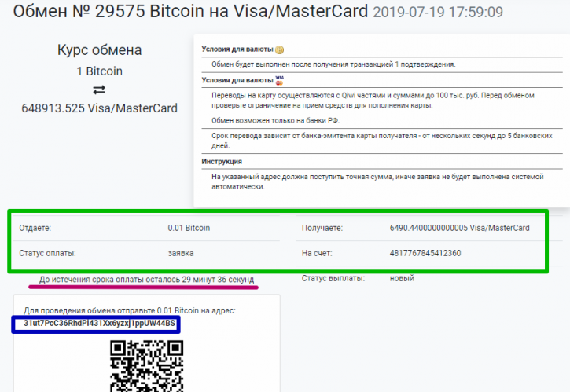Click the exchange arrows icon under 1 Bitcoin
This screenshot has height=392, width=570.
[99, 90]
